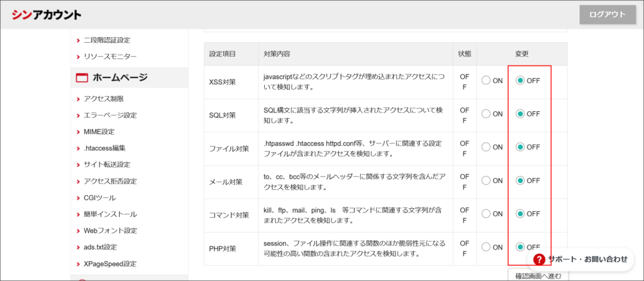The image size is (644, 281).
Task: Click the シンアカウント logo
Action: pyautogui.click(x=46, y=15)
